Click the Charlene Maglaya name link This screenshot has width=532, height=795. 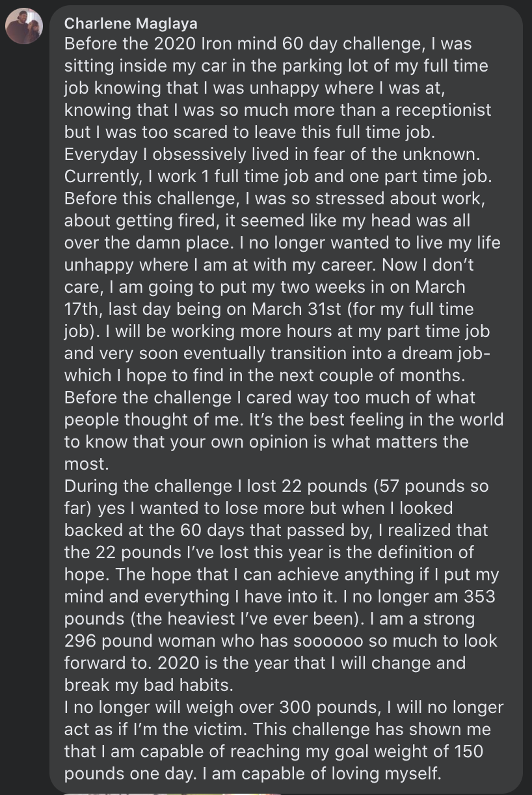131,23
